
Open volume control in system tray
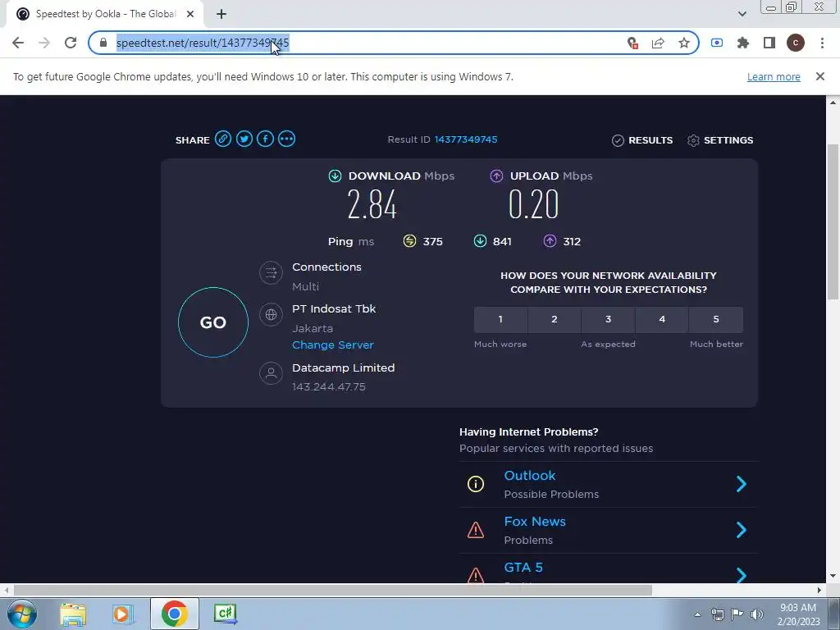point(757,614)
